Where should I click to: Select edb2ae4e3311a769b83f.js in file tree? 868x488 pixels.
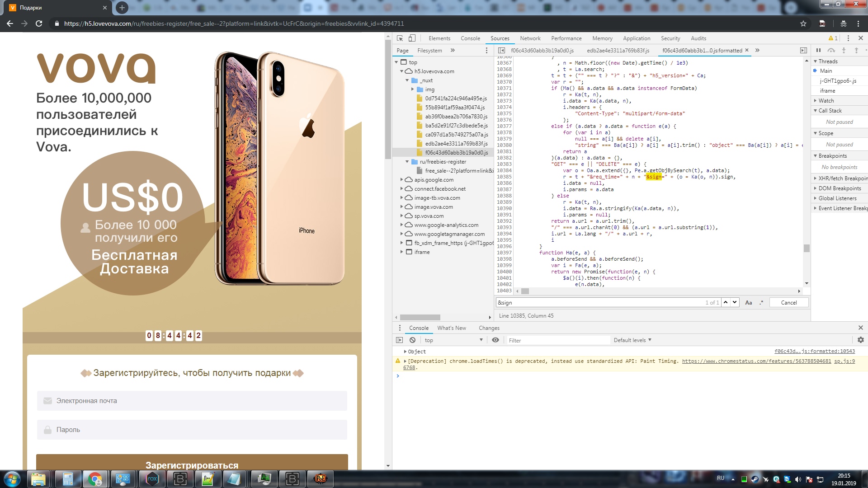click(456, 144)
